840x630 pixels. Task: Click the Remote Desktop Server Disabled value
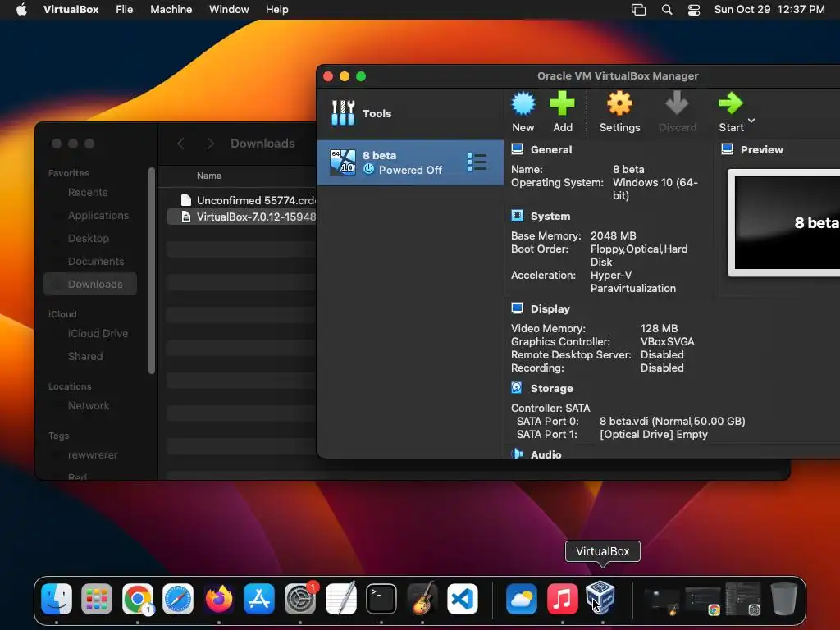pos(662,354)
